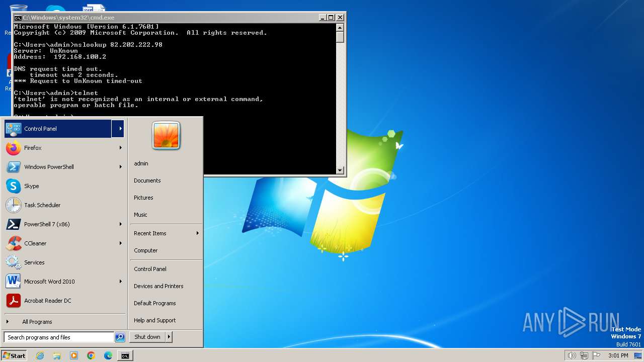The width and height of the screenshot is (644, 362).
Task: Launch Edge from taskbar
Action: point(108,355)
